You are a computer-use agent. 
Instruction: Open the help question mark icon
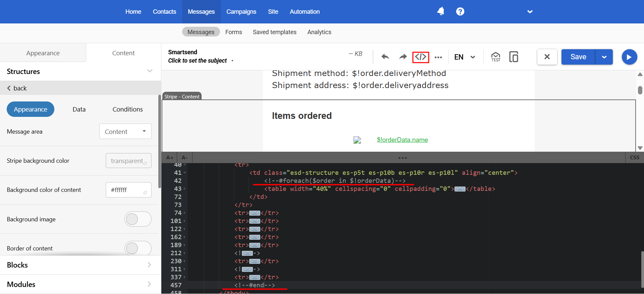[460, 11]
